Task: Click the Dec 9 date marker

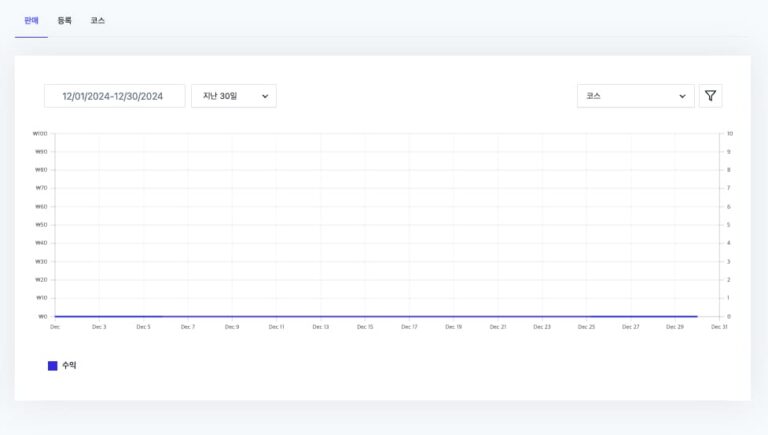Action: click(232, 327)
